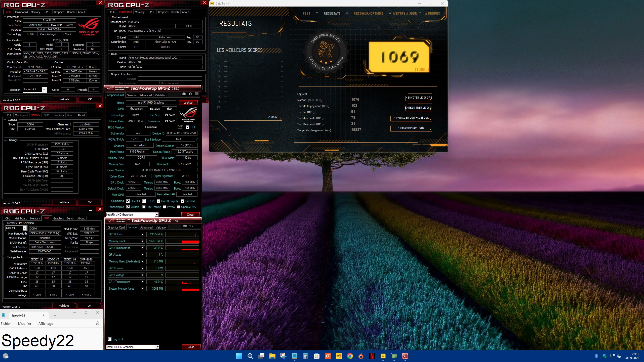Open RECOMMANDATIONS tab in Catzilla

pos(368,13)
